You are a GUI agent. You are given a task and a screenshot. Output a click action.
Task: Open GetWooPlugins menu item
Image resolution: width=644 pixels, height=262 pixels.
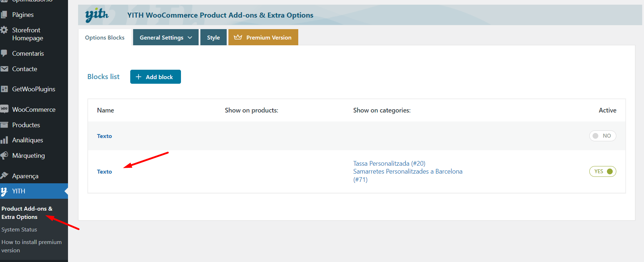pyautogui.click(x=34, y=89)
